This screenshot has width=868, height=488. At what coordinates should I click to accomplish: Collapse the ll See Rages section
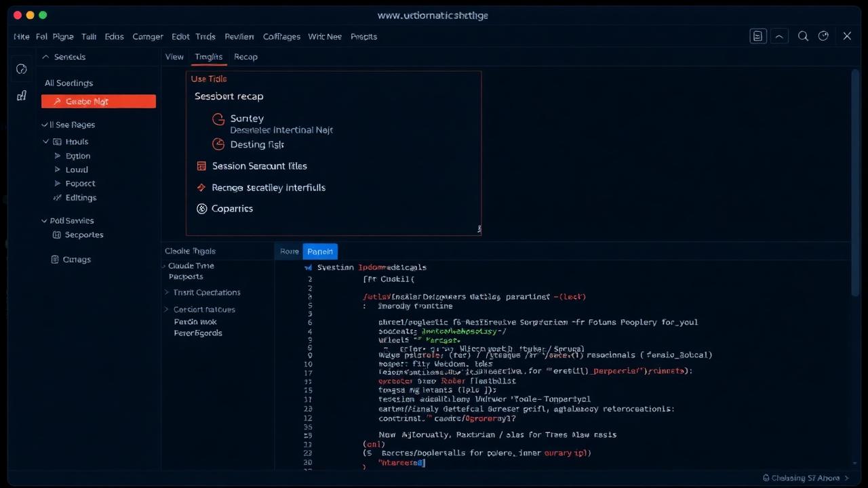tap(44, 125)
